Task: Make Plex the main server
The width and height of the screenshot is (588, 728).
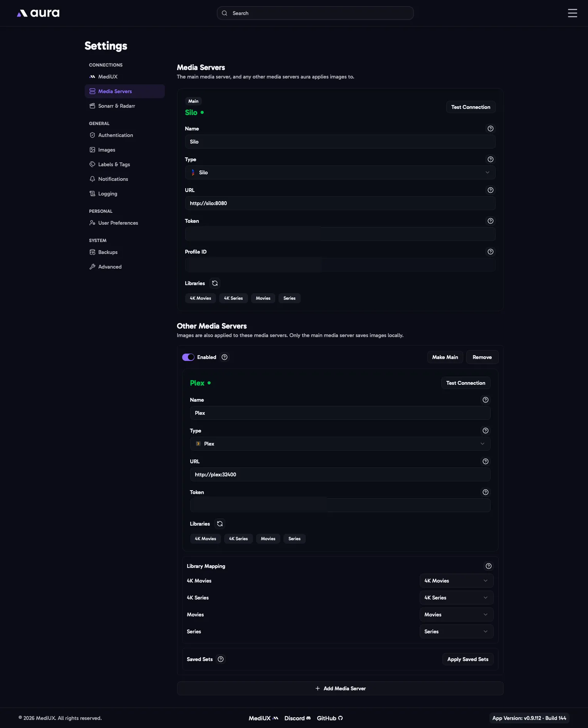Action: click(x=445, y=357)
